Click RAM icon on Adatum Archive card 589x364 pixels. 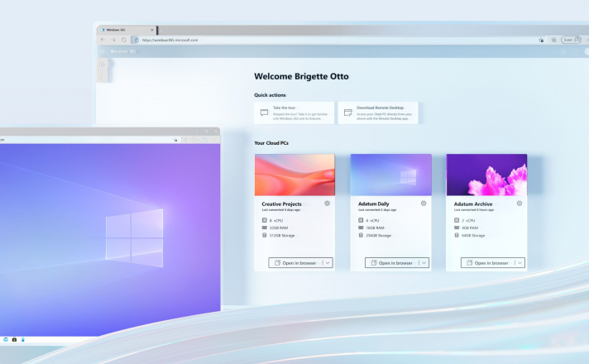coord(457,227)
